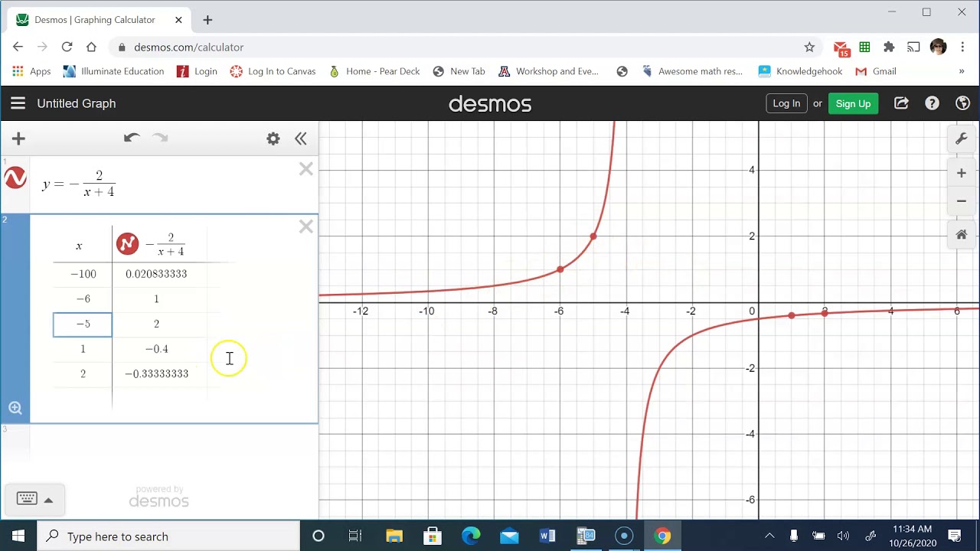The width and height of the screenshot is (980, 551).
Task: Open the Graph Settings wrench icon
Action: pos(961,139)
